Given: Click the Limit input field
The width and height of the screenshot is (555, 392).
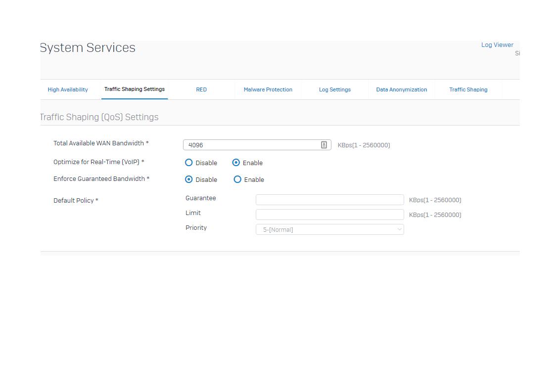Looking at the screenshot, I should [330, 215].
